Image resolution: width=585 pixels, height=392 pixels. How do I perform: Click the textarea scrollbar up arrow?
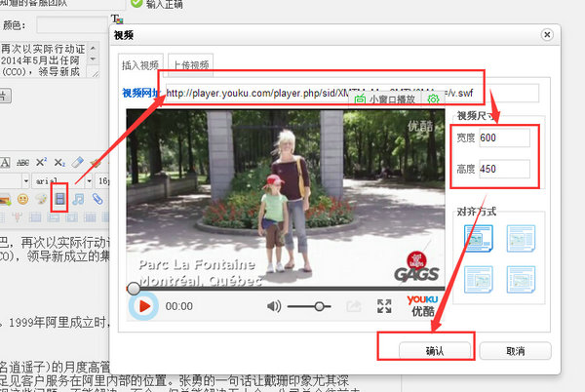tap(93, 48)
